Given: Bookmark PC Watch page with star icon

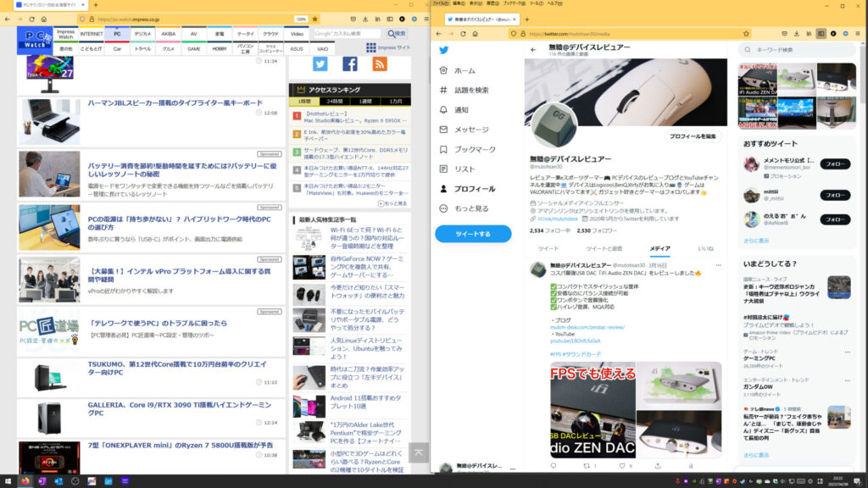Looking at the screenshot, I should (x=315, y=19).
